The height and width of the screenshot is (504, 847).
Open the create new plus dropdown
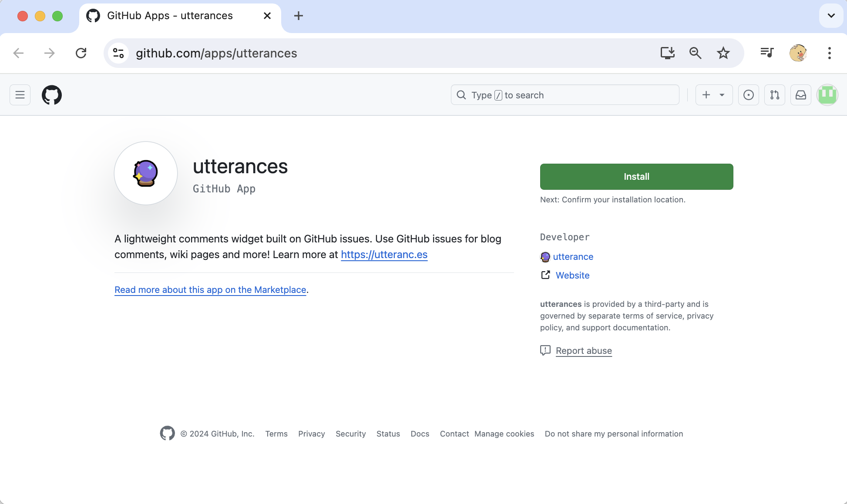(x=714, y=95)
